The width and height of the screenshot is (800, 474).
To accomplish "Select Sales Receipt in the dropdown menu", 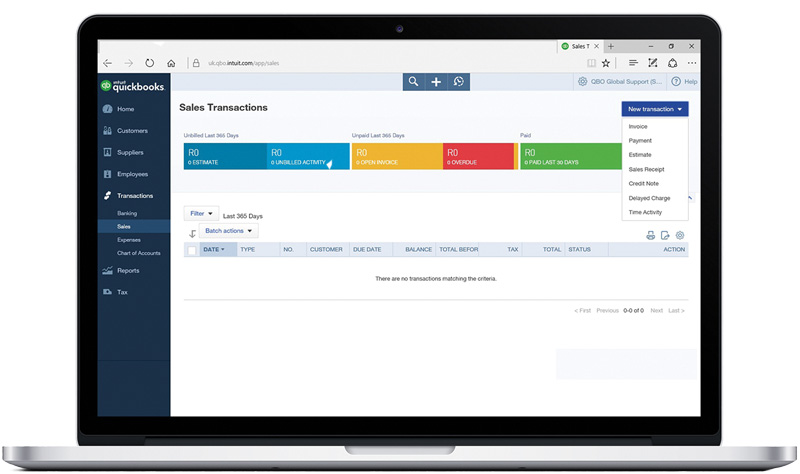I will point(646,170).
